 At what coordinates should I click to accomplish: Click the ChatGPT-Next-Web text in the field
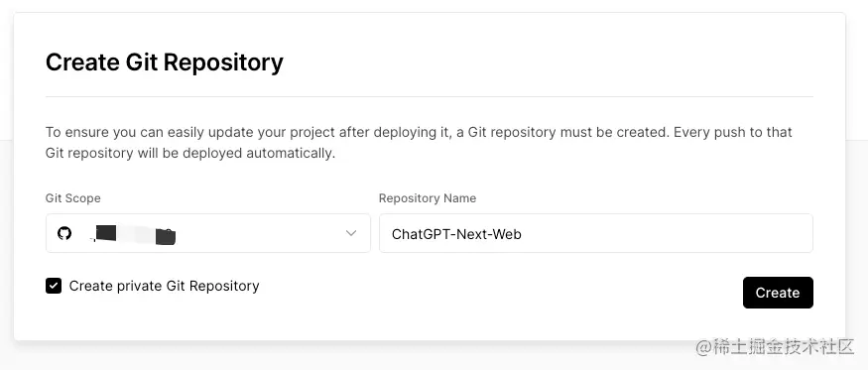[x=456, y=234]
